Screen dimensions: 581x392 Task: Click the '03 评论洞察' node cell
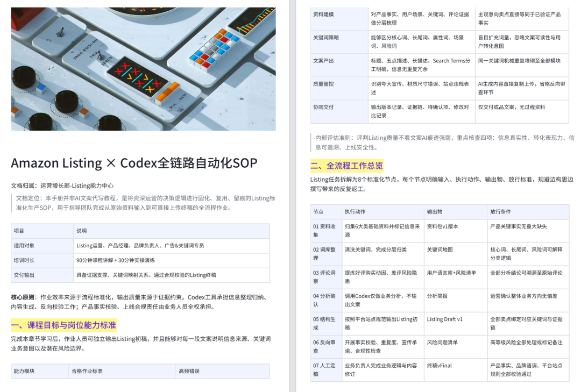326,277
